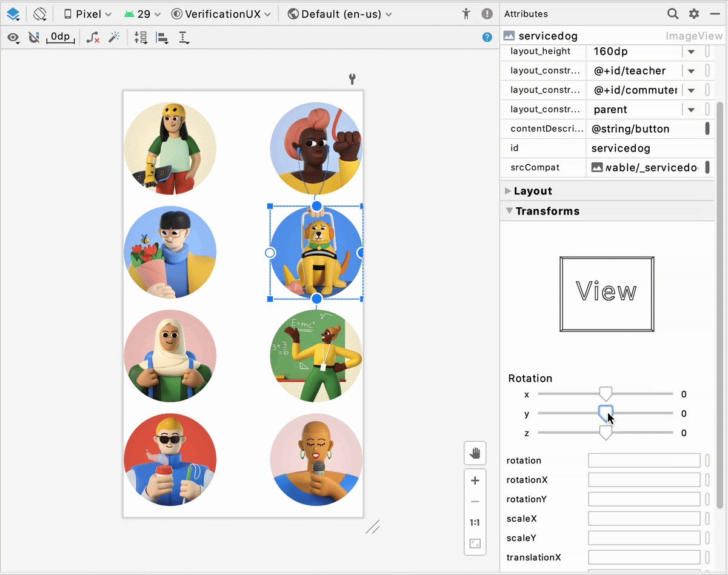The image size is (728, 575).
Task: Click the View rotation preview box
Action: click(607, 294)
